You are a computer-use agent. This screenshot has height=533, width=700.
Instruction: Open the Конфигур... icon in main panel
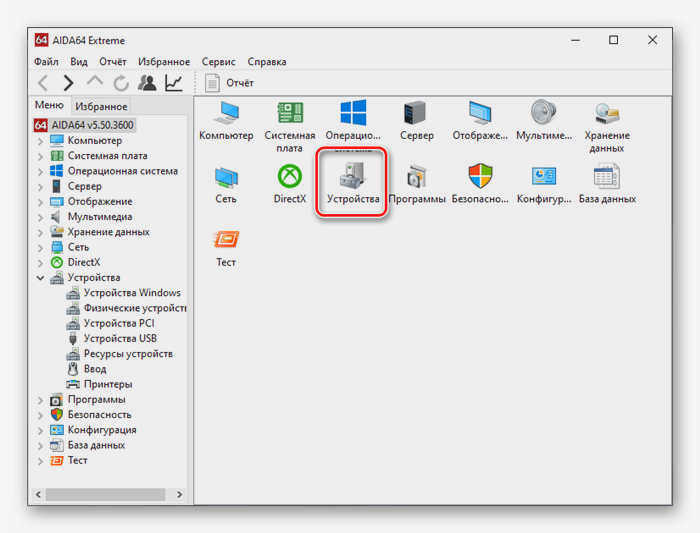(543, 184)
